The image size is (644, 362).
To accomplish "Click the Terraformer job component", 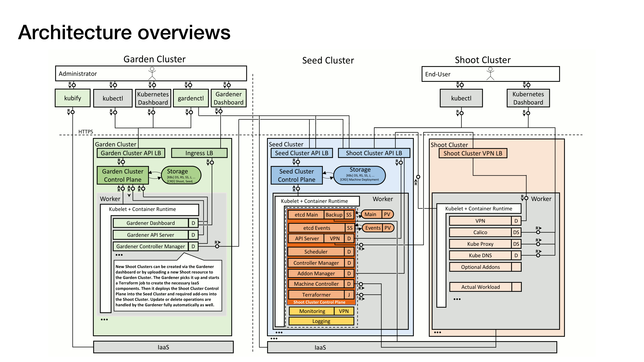I will 317,295.
